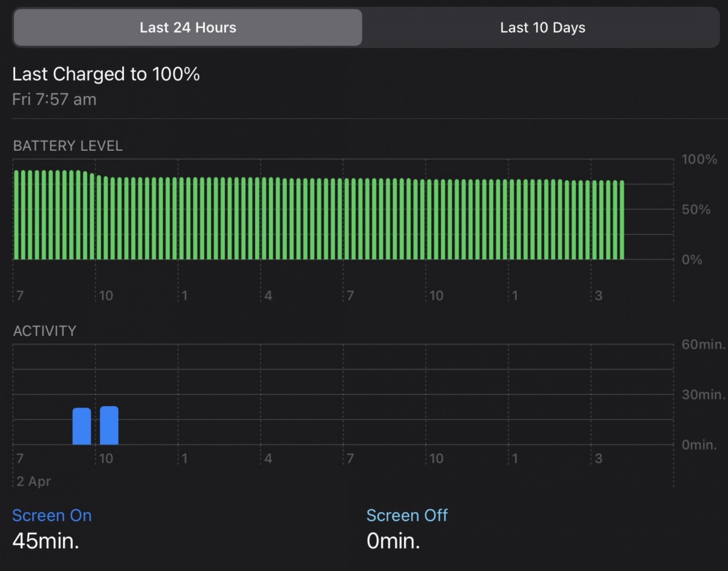Screen dimensions: 728x571
Task: Tap the Screen Off label
Action: click(x=407, y=515)
